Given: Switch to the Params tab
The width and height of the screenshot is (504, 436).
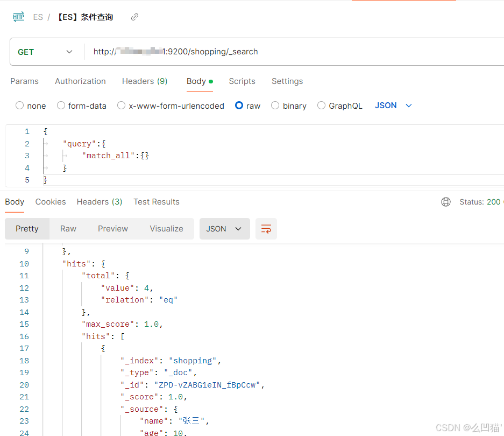Looking at the screenshot, I should tap(24, 81).
